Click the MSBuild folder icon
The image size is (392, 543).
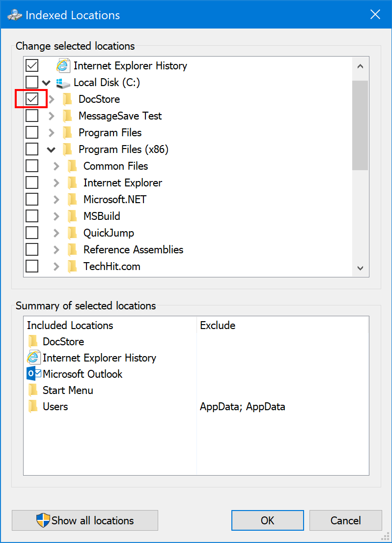pos(72,216)
